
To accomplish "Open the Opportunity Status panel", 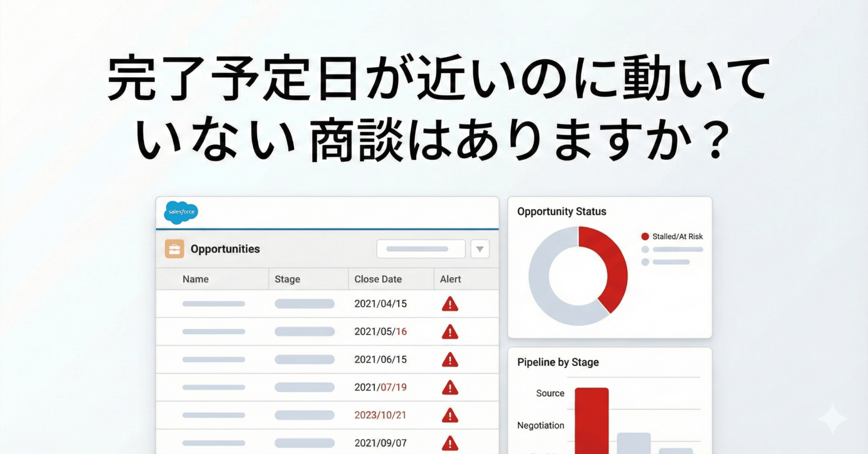I will tap(562, 211).
